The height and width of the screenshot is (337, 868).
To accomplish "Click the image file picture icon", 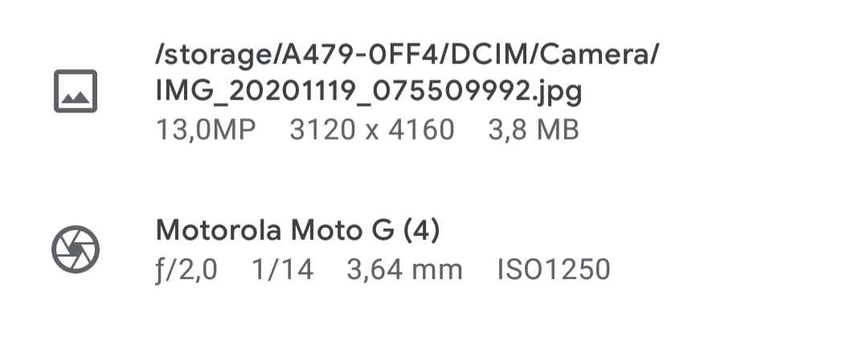I will [76, 91].
